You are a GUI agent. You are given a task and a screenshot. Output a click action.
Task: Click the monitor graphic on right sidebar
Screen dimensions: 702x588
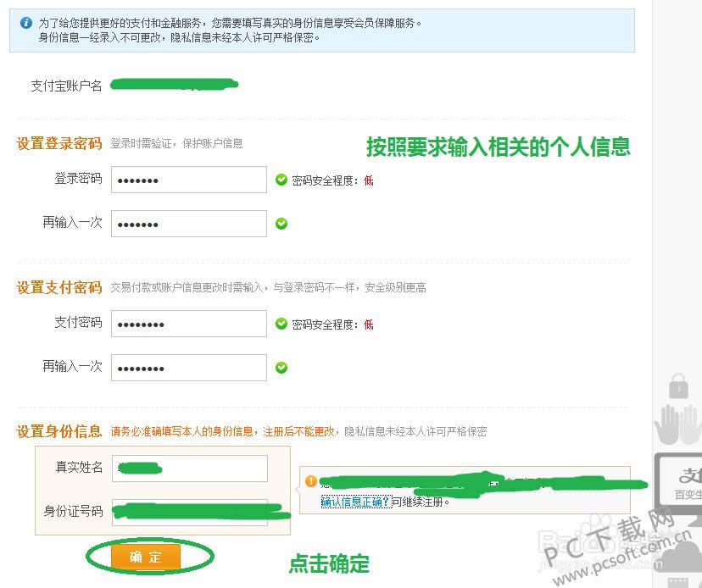pos(680,479)
